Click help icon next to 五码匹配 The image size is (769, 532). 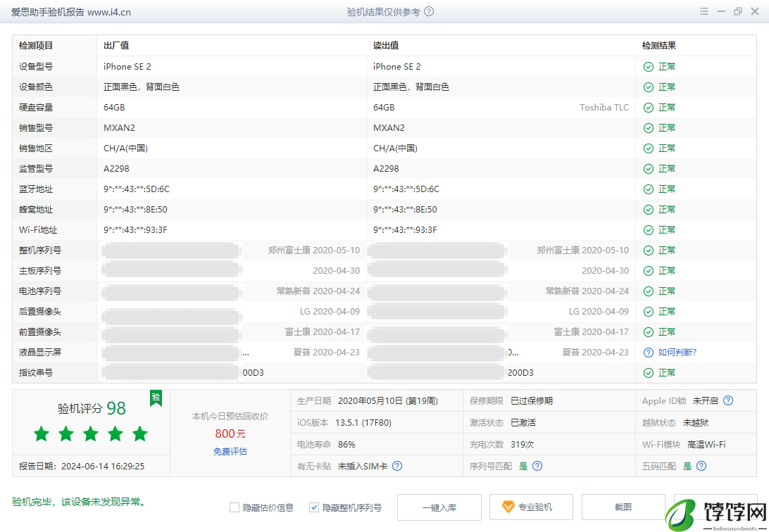701,466
